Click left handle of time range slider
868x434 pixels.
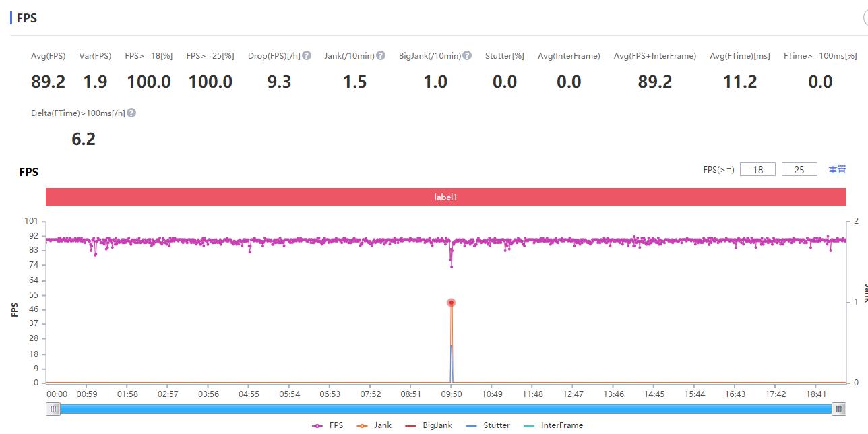click(53, 409)
